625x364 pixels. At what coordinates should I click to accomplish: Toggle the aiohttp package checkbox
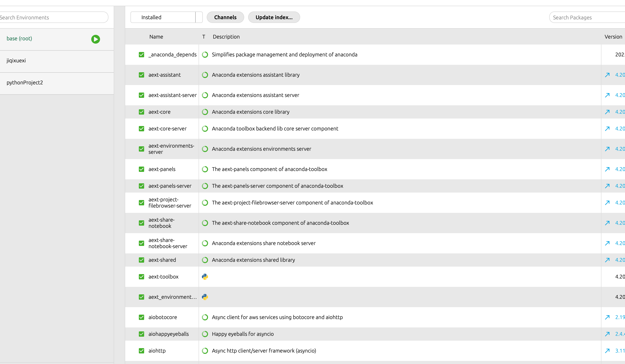[x=141, y=351]
